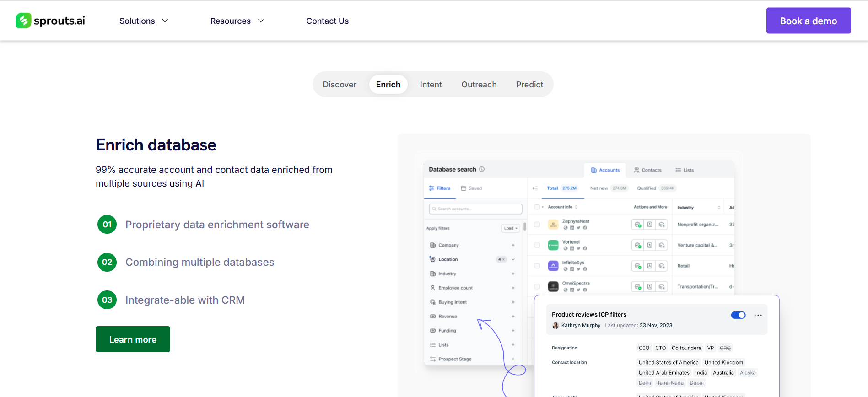Click the Funding filter icon
868x397 pixels.
click(x=433, y=330)
